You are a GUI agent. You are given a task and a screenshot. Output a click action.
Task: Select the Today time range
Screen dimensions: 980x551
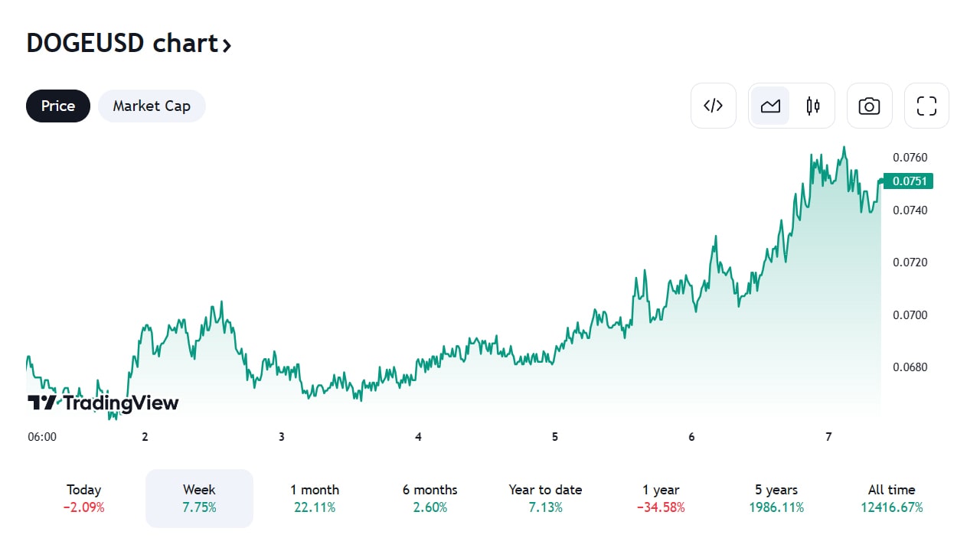84,498
